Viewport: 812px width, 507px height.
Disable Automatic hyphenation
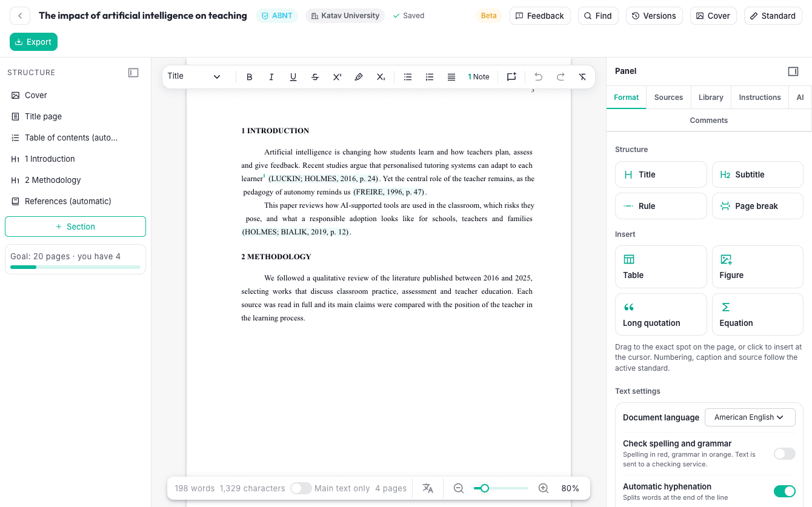pos(785,491)
